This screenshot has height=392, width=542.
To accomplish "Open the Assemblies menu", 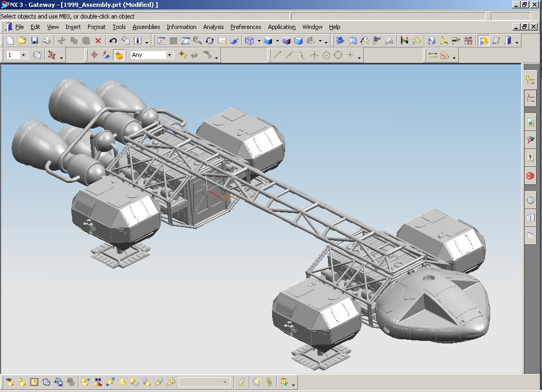I will 146,27.
